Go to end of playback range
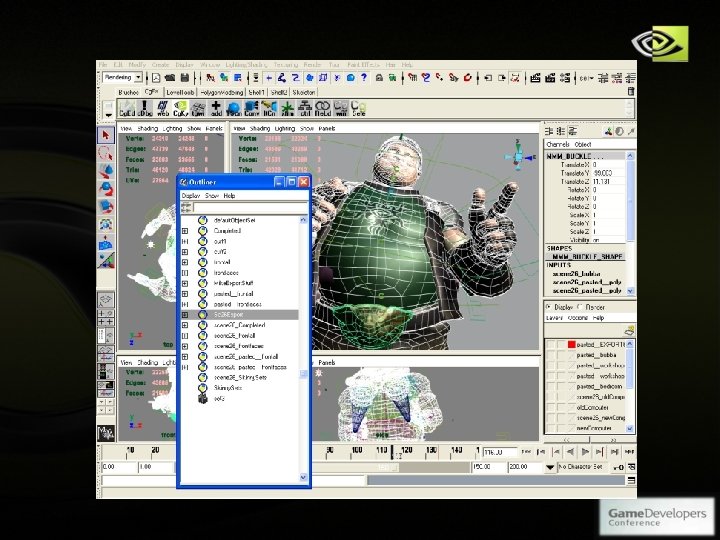720x540 pixels. [x=630, y=452]
